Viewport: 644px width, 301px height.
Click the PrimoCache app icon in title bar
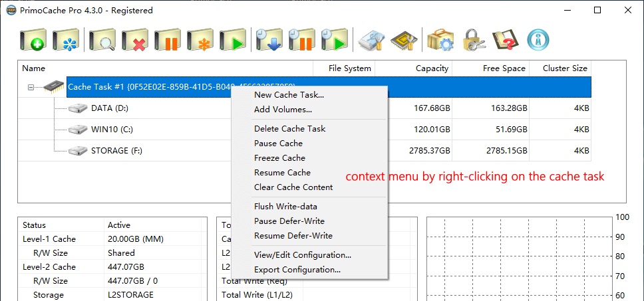click(10, 10)
